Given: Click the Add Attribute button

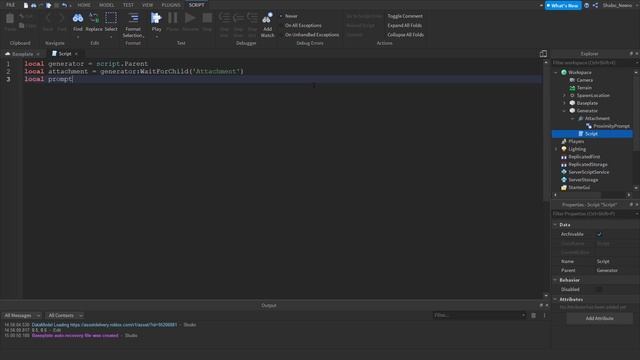Looking at the screenshot, I should click(599, 318).
